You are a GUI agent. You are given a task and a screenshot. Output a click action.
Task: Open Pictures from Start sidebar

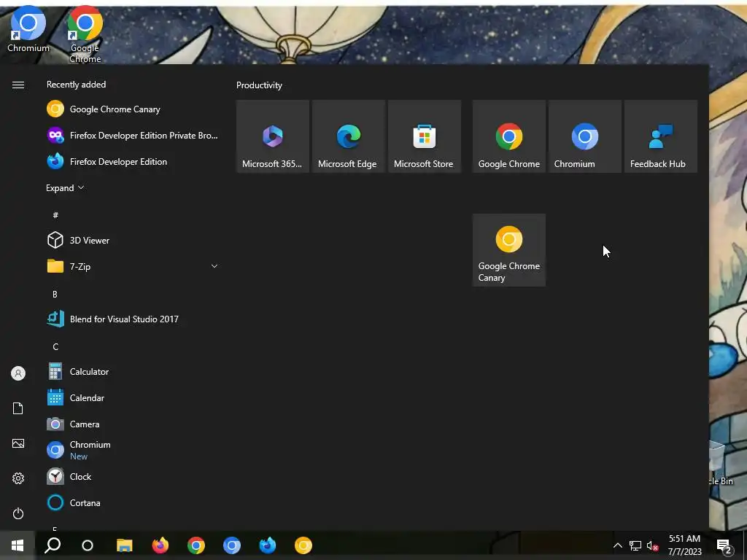[18, 443]
